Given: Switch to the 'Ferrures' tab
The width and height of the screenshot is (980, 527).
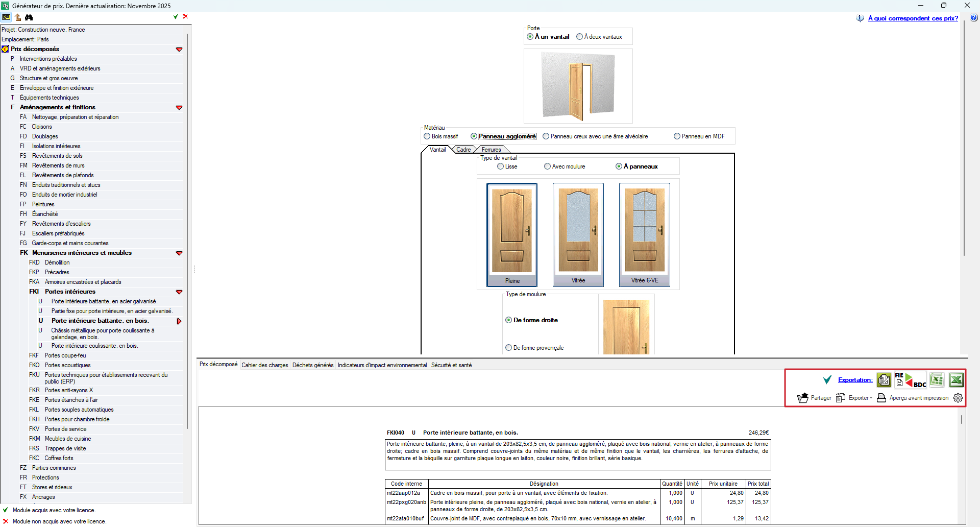Looking at the screenshot, I should click(x=491, y=150).
